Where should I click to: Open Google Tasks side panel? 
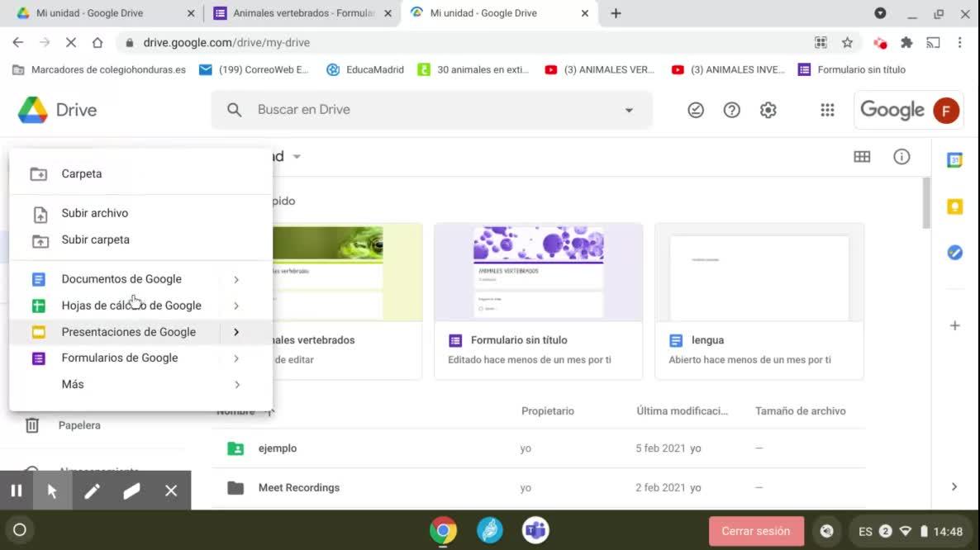[954, 252]
